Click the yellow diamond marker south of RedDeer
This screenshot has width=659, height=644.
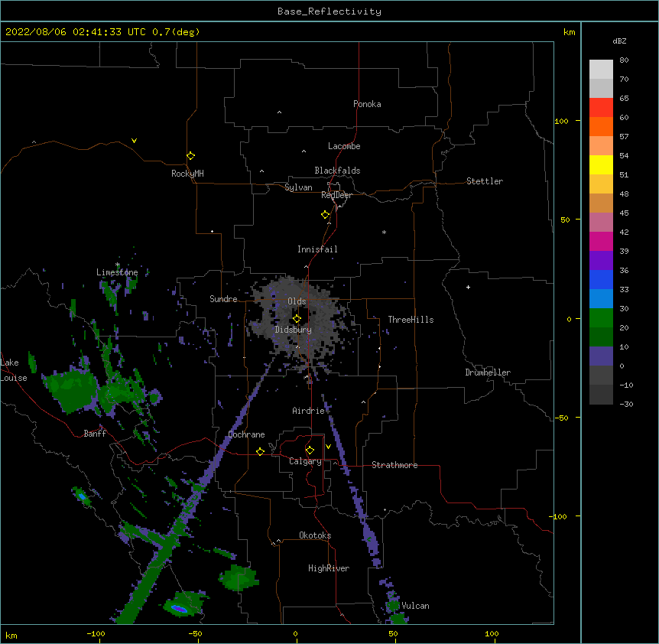coord(325,215)
